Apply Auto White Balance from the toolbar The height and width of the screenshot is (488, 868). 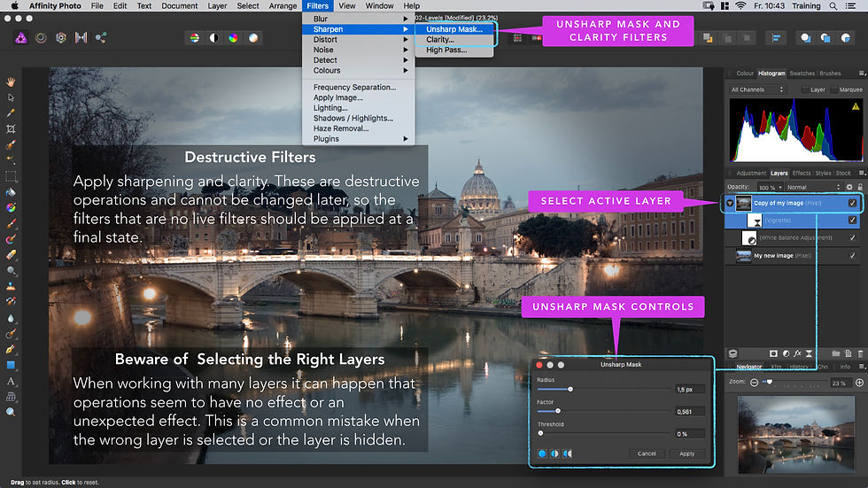[253, 37]
